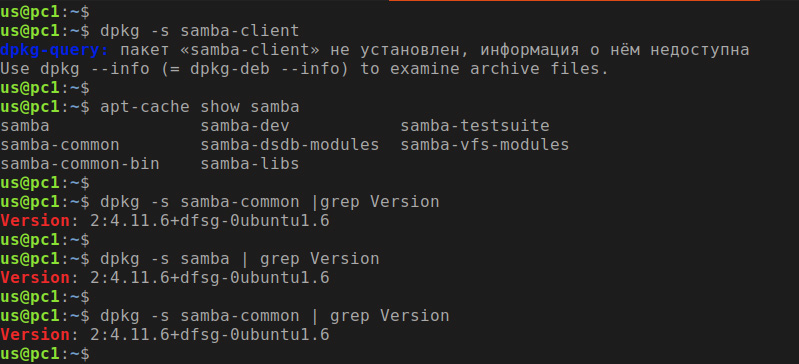
Task: Click the last red 'Version' output line
Action: point(165,335)
